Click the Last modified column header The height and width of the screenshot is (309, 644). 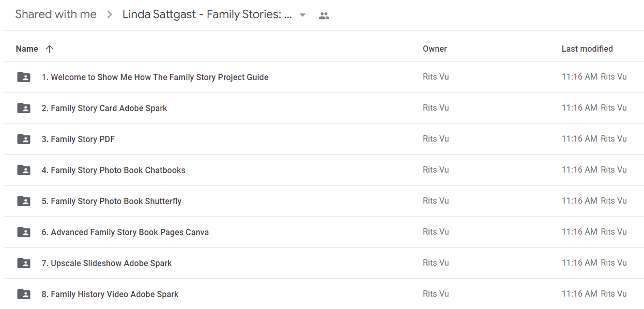pos(587,49)
